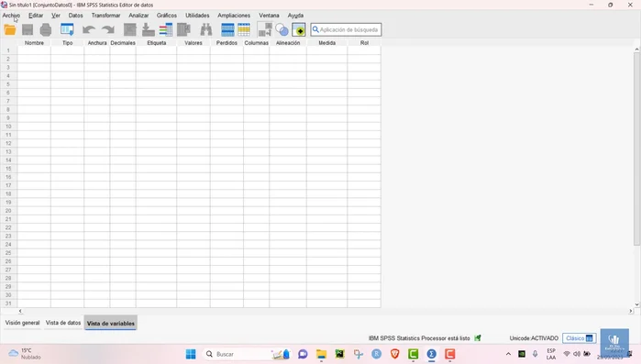Open the Snipping Tool taskbar icon
This screenshot has width=641, height=364.
(x=359, y=354)
